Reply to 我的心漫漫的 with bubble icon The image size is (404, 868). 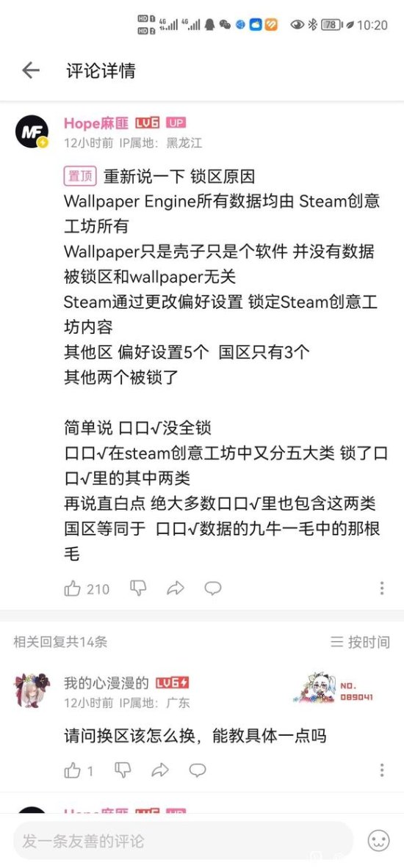click(198, 770)
